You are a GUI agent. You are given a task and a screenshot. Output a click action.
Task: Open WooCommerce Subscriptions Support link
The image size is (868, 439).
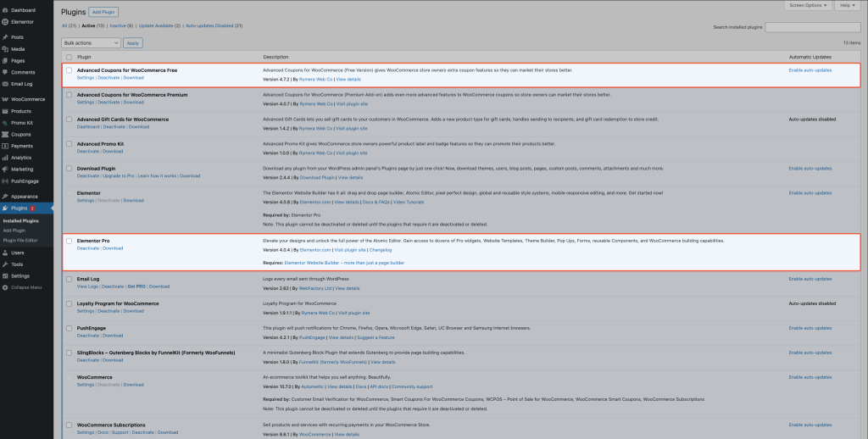pyautogui.click(x=120, y=432)
